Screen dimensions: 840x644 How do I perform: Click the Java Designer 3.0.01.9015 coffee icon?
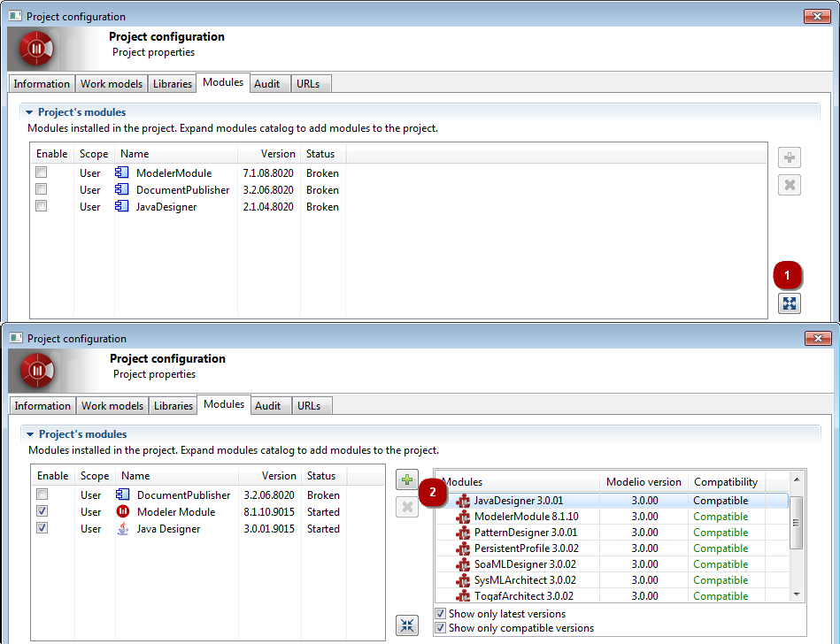click(x=123, y=528)
